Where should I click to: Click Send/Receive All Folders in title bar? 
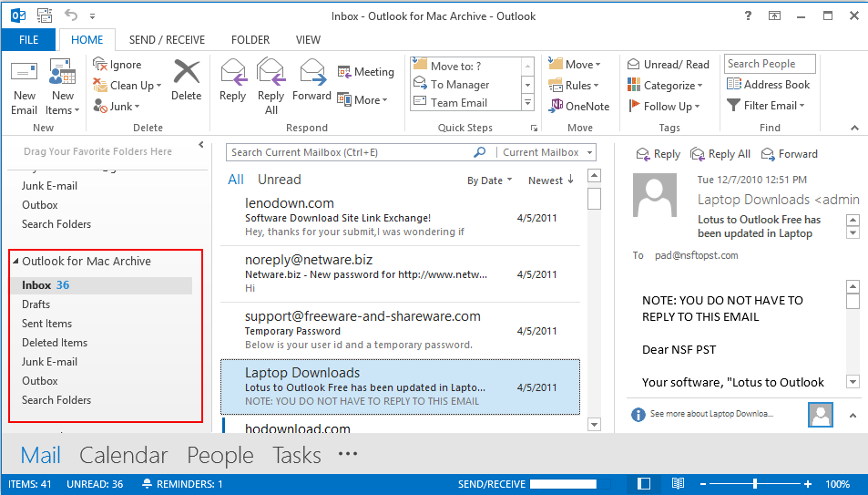coord(45,15)
